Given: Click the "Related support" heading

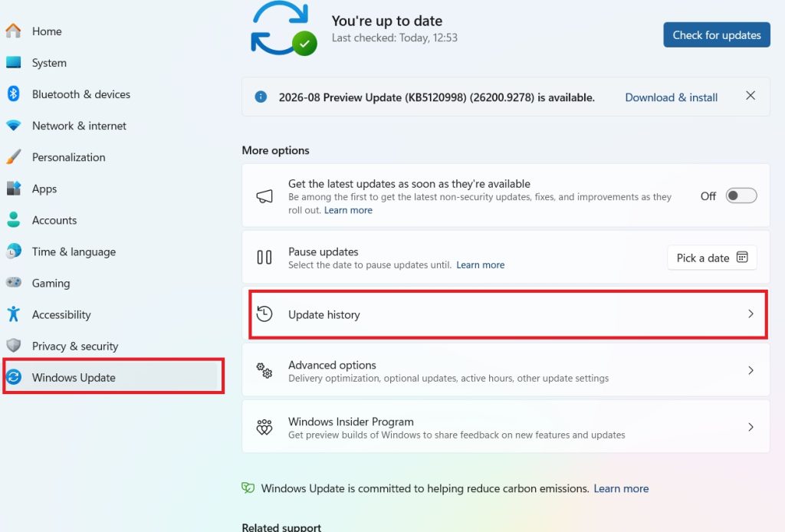Looking at the screenshot, I should tap(281, 527).
